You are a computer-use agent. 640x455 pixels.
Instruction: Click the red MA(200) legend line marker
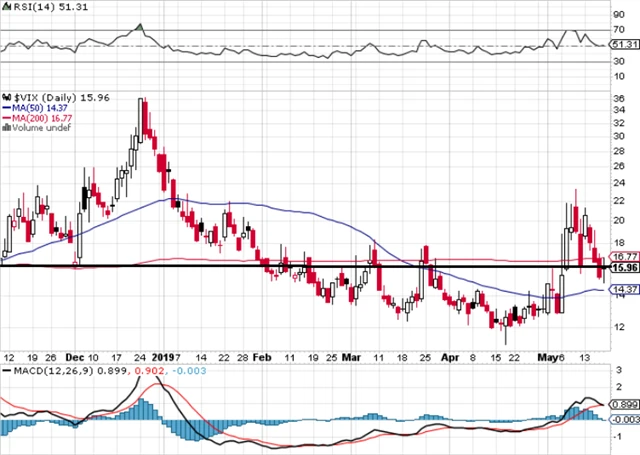click(6, 117)
